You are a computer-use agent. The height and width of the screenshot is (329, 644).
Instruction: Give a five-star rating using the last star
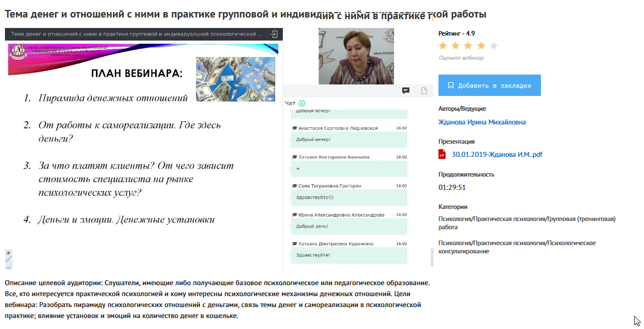494,46
